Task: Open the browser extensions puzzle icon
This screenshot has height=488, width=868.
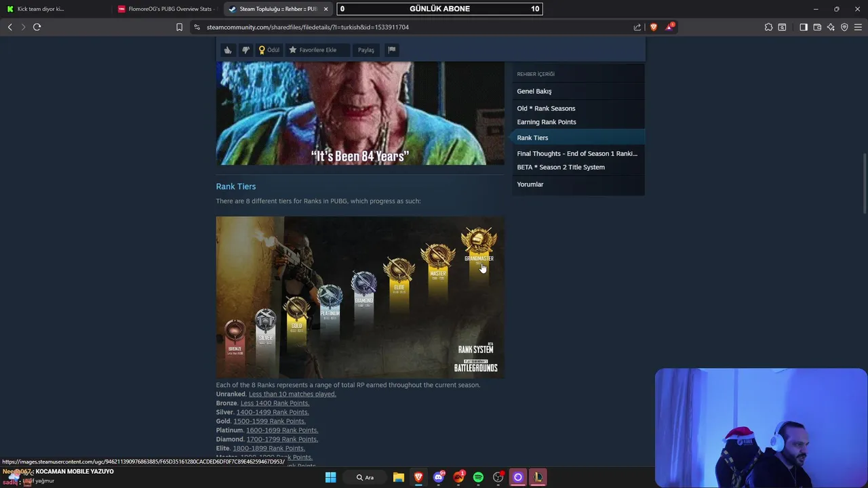Action: (768, 27)
